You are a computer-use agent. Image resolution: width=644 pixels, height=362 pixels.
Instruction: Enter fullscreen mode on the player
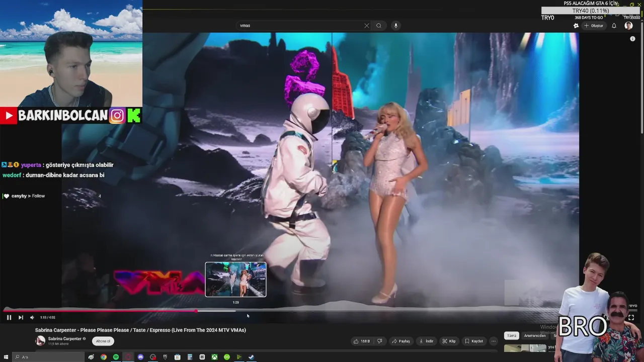[631, 317]
